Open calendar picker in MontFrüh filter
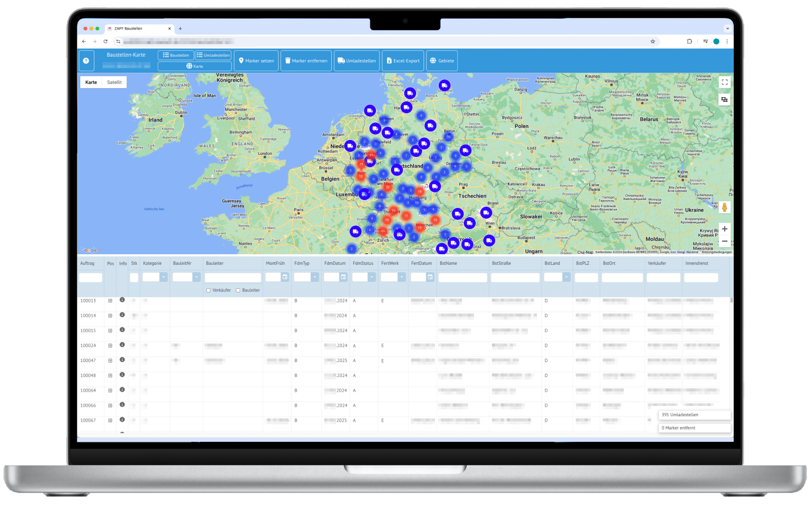This screenshot has height=505, width=812. click(285, 277)
